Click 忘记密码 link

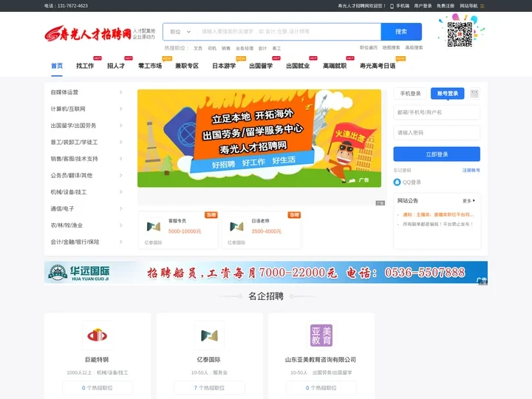(402, 171)
